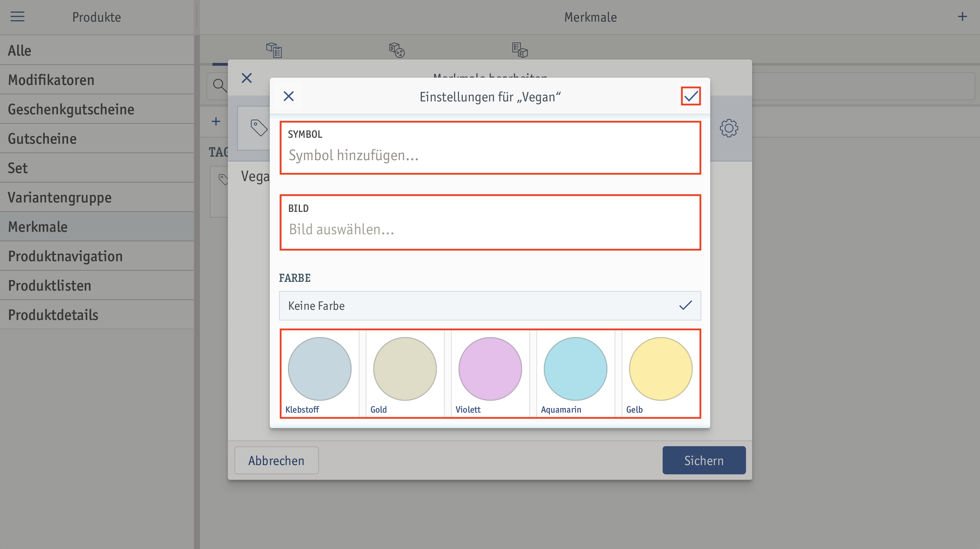Open the Set category
The height and width of the screenshot is (549, 980).
(x=97, y=168)
